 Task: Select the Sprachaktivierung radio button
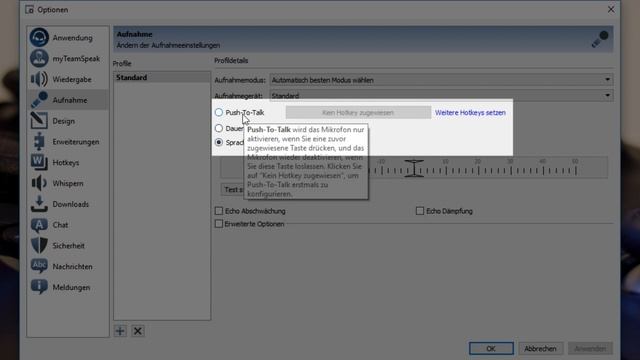coord(219,142)
